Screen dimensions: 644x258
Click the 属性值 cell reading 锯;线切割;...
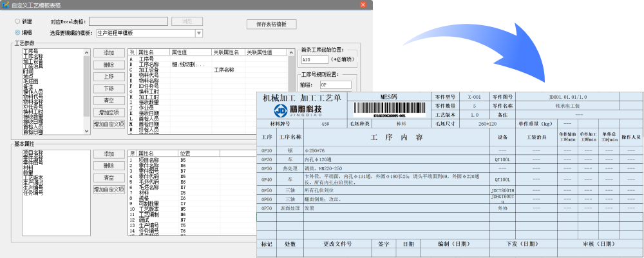pyautogui.click(x=188, y=64)
